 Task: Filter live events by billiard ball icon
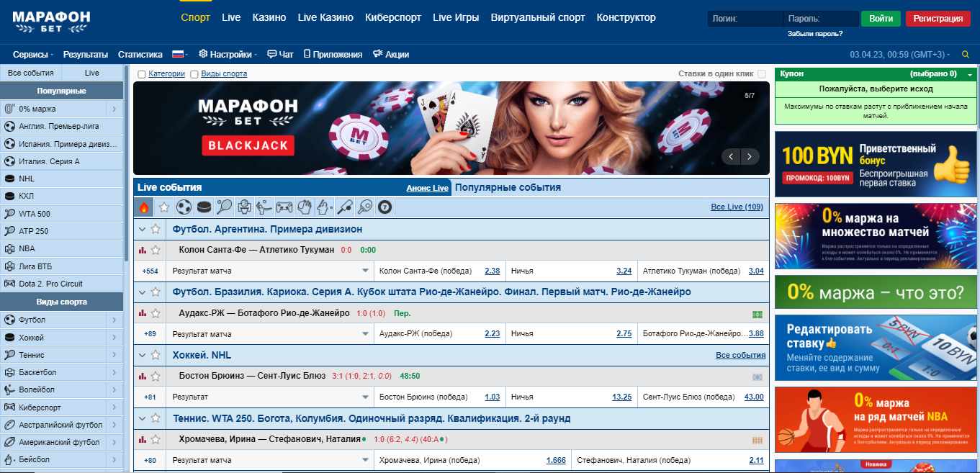click(385, 207)
